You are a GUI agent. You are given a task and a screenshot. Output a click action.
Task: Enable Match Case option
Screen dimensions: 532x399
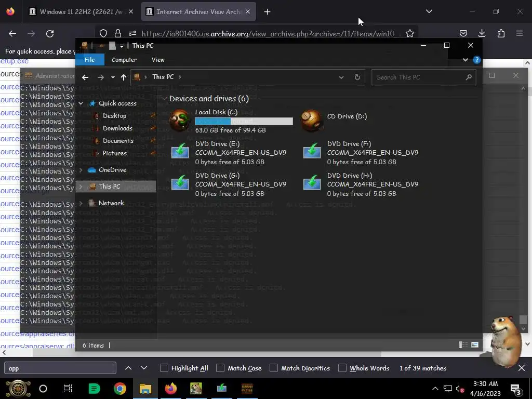220,368
